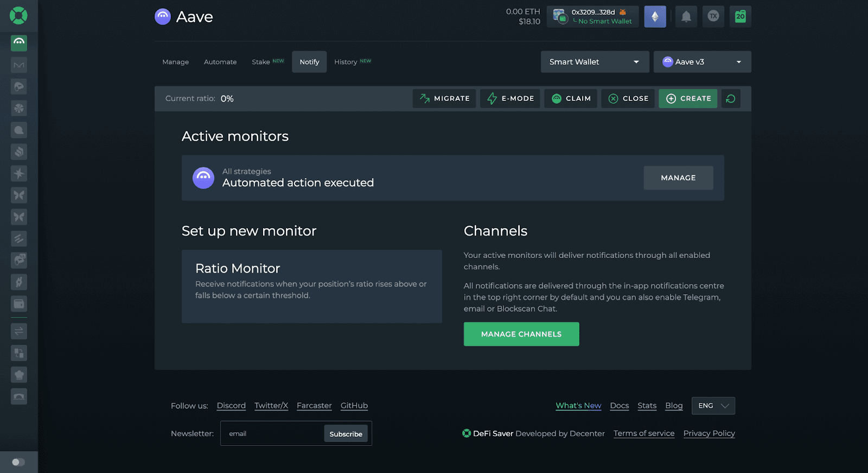The image size is (868, 473).
Task: Open the notifications bell
Action: pos(686,16)
